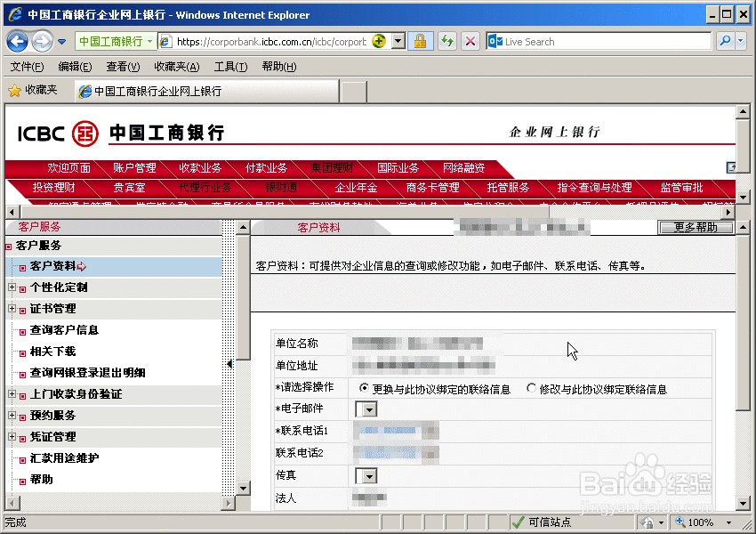Open 指令查询与处理 navigation item
Viewport: 756px width, 534px height.
click(x=594, y=188)
